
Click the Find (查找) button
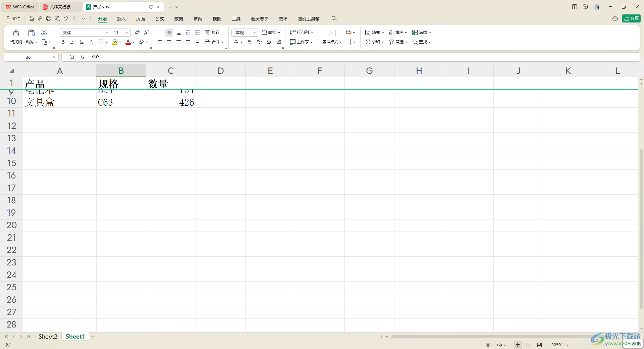tap(421, 42)
